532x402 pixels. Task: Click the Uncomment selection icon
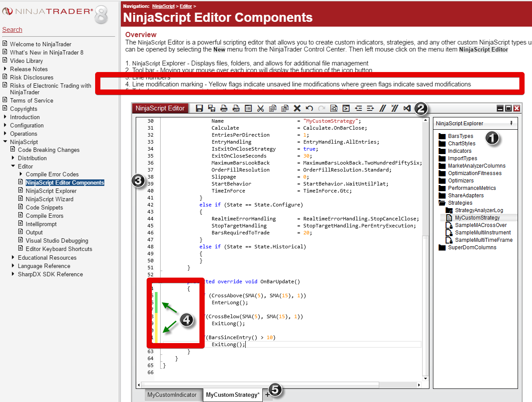(395, 108)
